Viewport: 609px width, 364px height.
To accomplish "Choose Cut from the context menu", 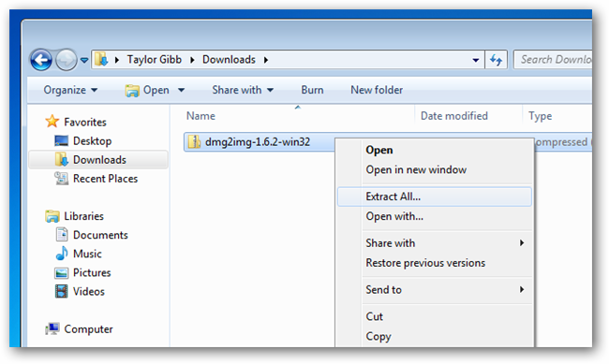I will pos(374,316).
